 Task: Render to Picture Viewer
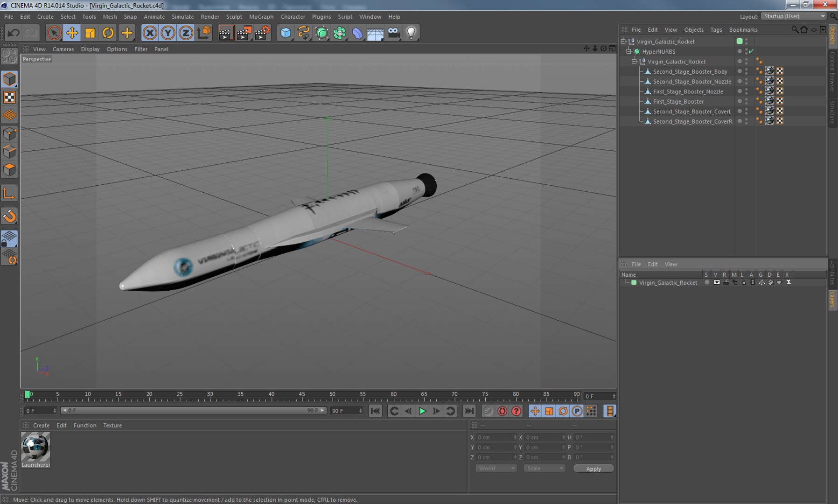coord(244,33)
